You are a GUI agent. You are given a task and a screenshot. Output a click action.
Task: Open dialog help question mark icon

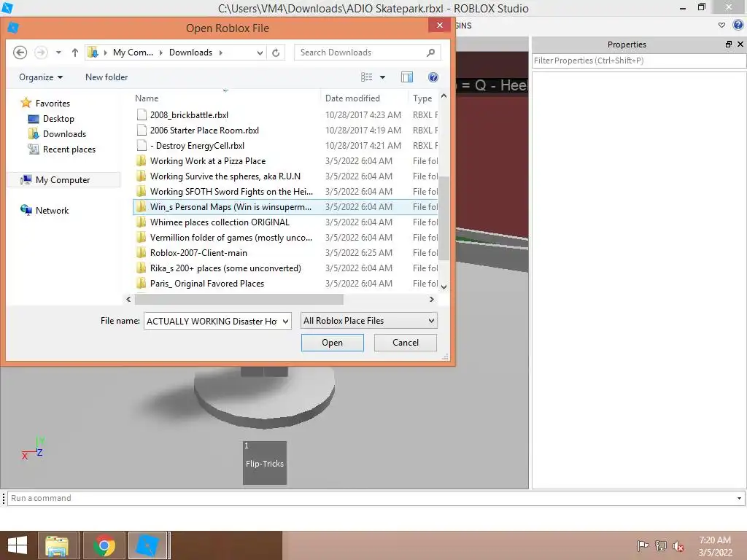pyautogui.click(x=433, y=77)
